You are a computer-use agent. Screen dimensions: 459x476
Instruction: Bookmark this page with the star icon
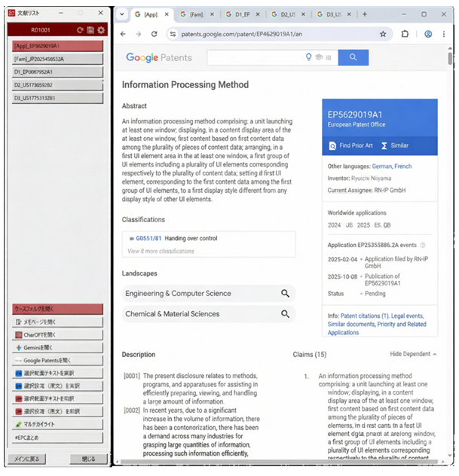point(383,34)
